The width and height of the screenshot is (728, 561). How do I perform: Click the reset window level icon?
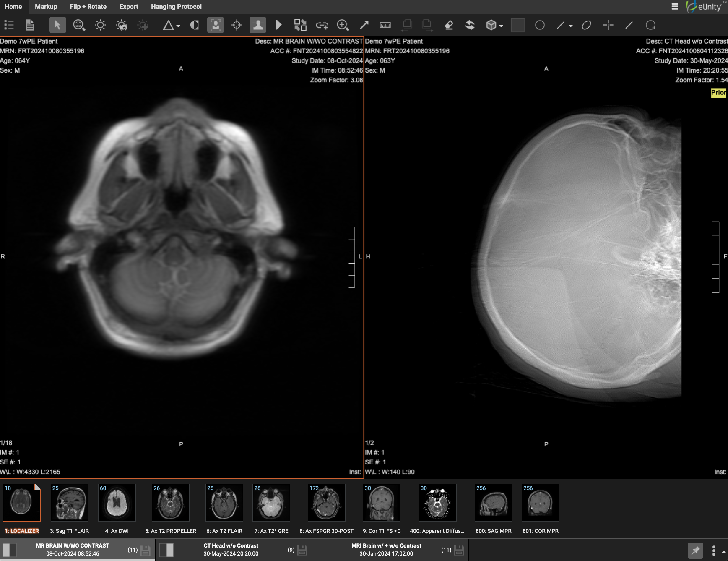pyautogui.click(x=122, y=25)
